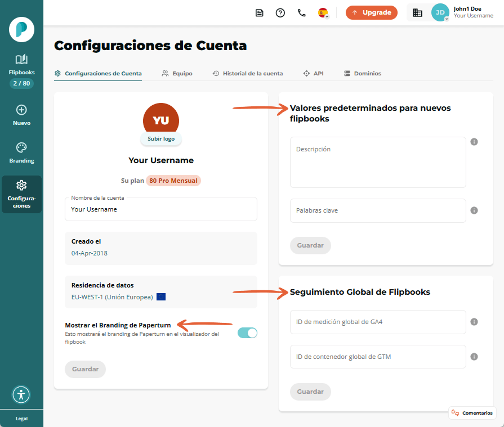Create a new flipbook via Nuevo

tap(21, 115)
